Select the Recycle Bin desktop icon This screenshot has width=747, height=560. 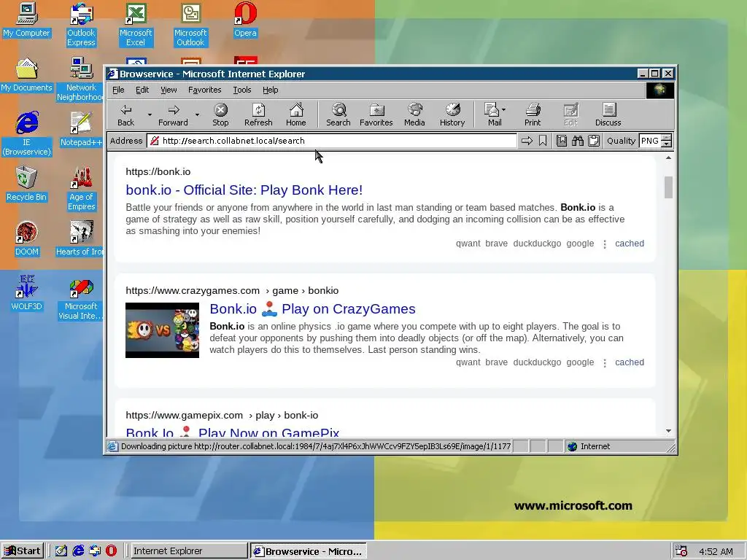pos(27,184)
